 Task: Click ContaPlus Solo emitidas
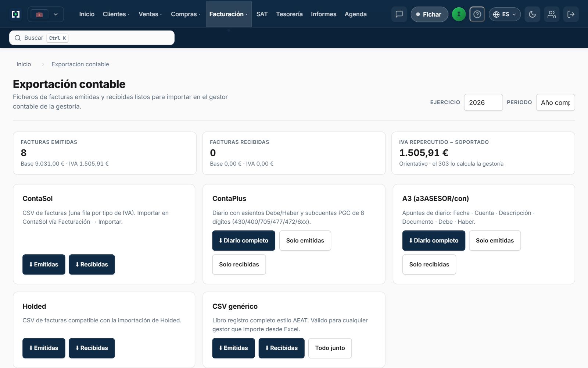(305, 240)
